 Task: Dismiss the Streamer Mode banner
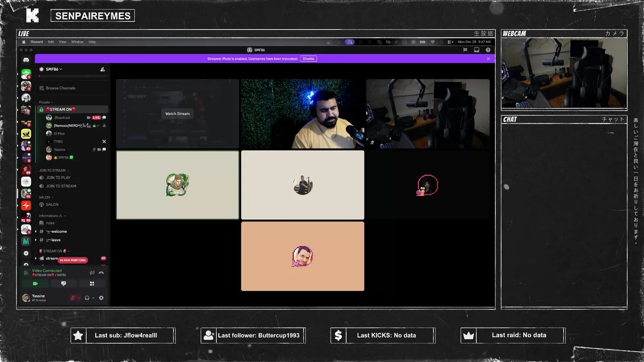click(x=488, y=59)
